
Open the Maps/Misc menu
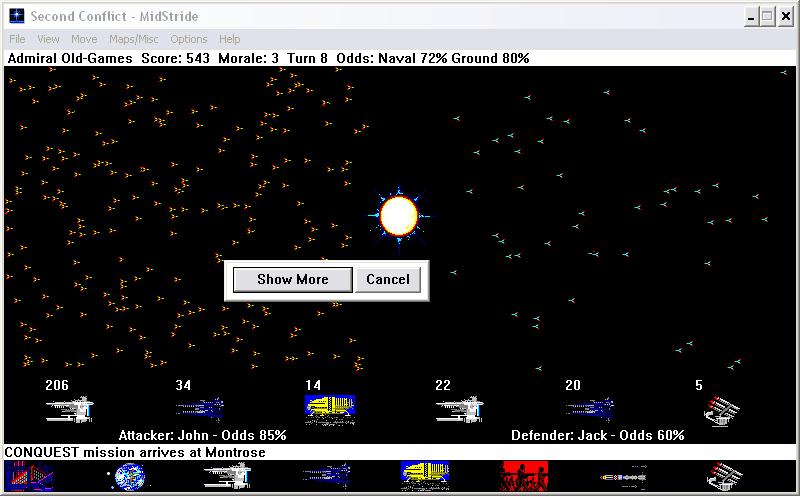pyautogui.click(x=134, y=39)
